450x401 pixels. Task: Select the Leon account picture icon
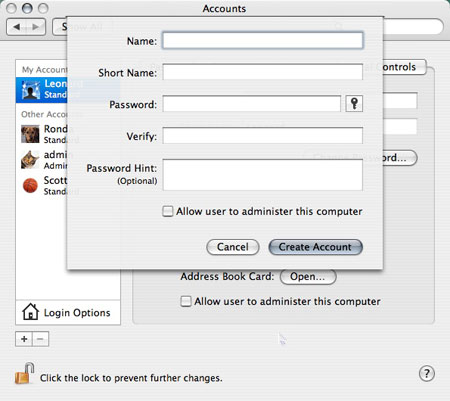(x=31, y=90)
